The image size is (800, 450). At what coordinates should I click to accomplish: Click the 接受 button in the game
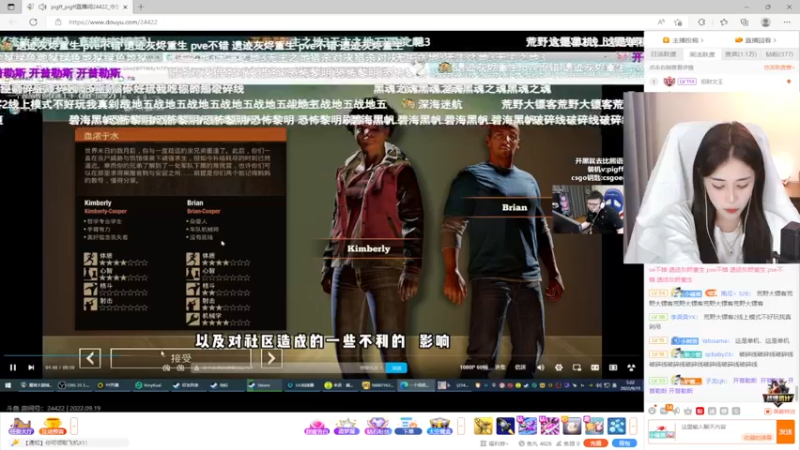pyautogui.click(x=181, y=358)
